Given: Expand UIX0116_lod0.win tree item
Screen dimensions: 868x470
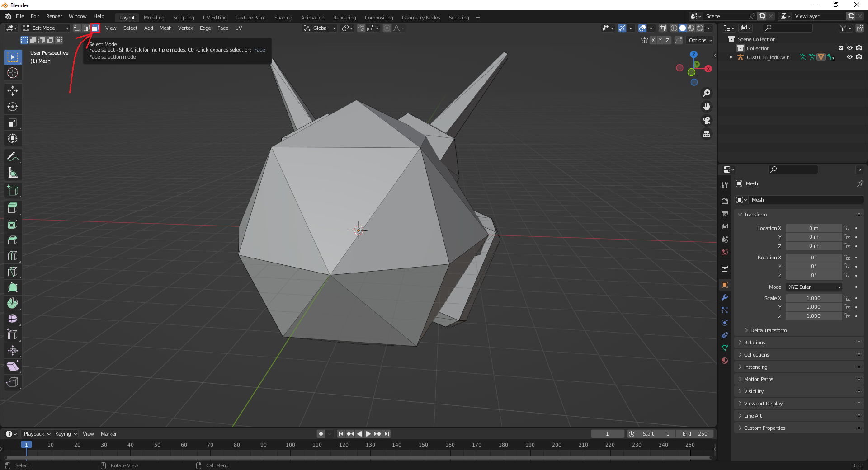Looking at the screenshot, I should click(731, 57).
